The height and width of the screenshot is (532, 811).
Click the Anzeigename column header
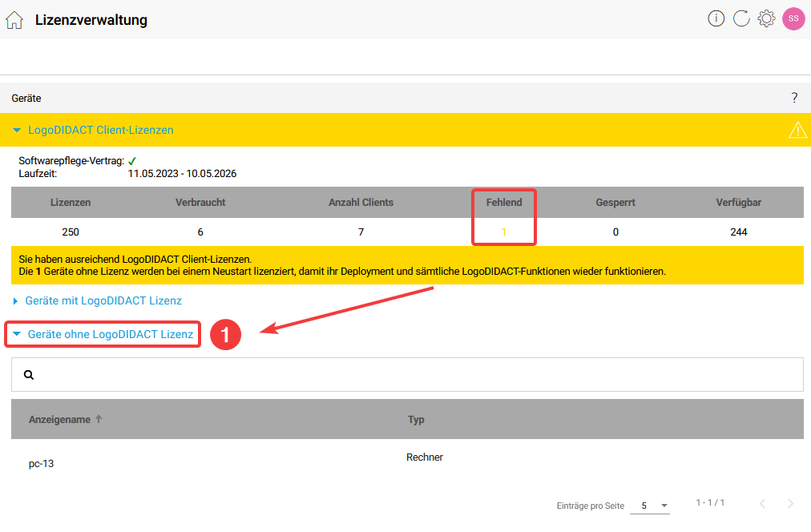coord(59,420)
